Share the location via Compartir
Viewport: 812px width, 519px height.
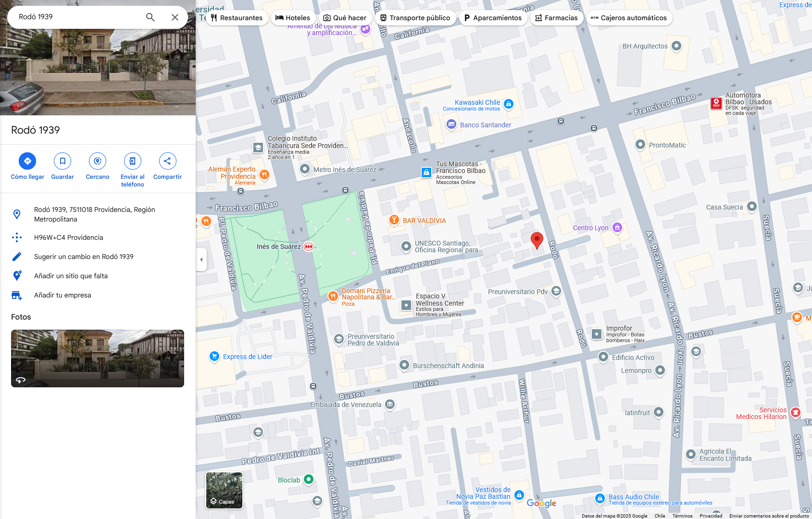[x=167, y=161]
